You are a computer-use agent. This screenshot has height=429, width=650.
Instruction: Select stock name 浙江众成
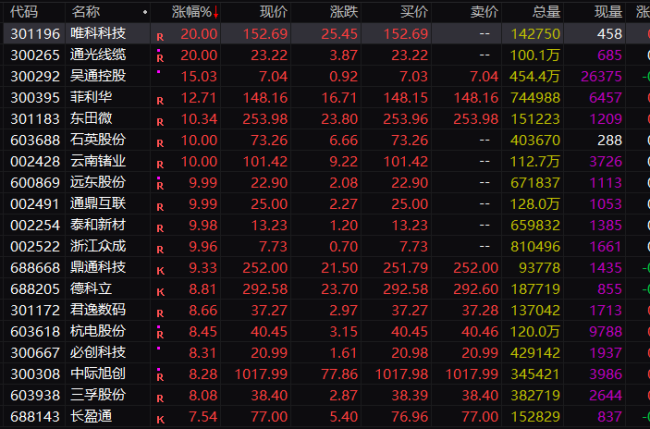(98, 246)
